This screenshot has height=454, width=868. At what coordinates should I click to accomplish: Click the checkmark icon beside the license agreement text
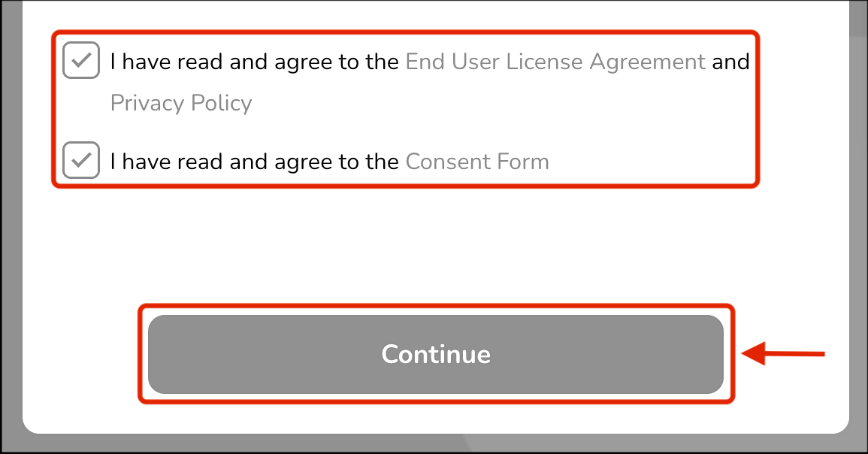[81, 60]
